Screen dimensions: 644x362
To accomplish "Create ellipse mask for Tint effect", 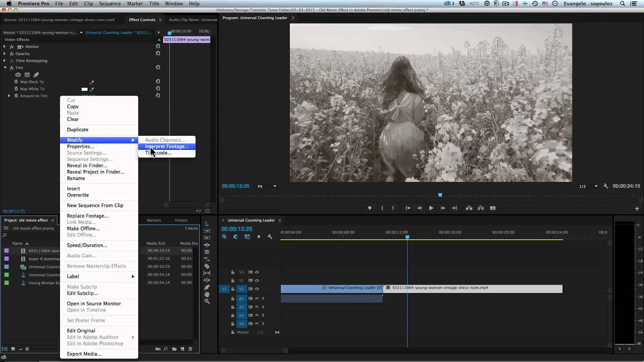I will (x=18, y=75).
